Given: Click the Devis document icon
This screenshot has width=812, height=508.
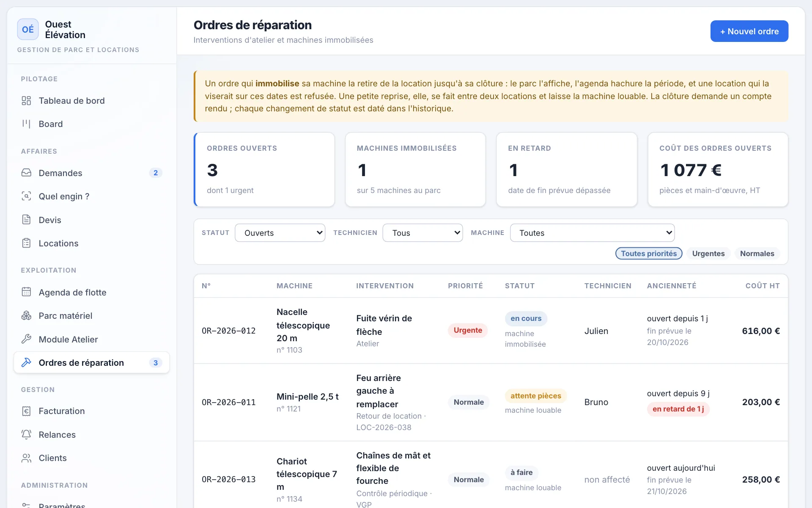Looking at the screenshot, I should pyautogui.click(x=26, y=220).
